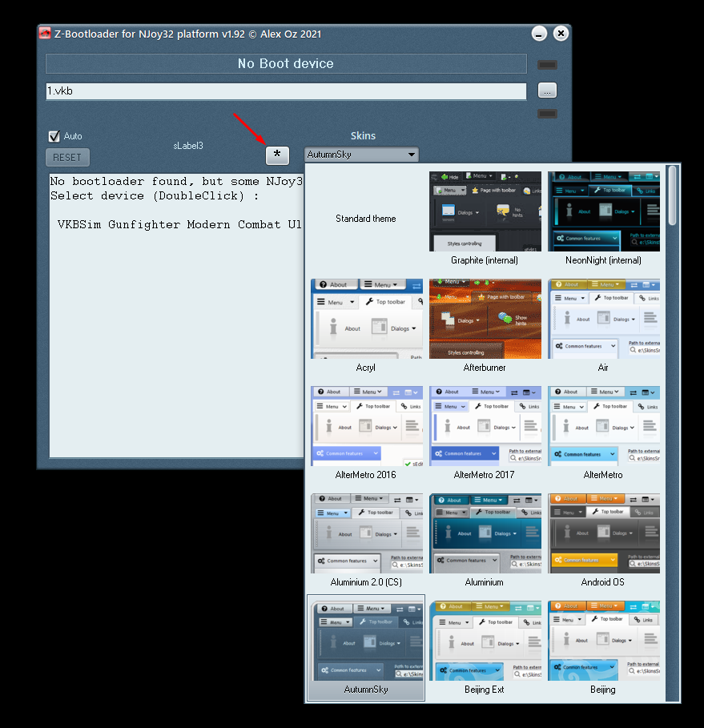Screen dimensions: 704x728
Task: Click the 1.vkb file path field
Action: click(x=286, y=91)
